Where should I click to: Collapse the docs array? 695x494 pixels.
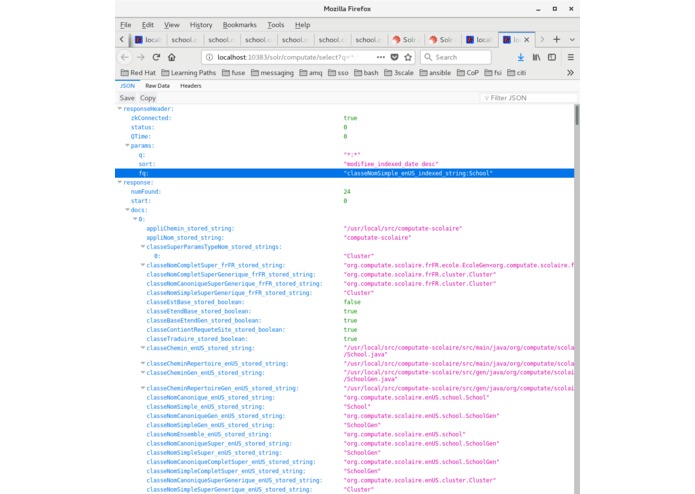pyautogui.click(x=127, y=210)
